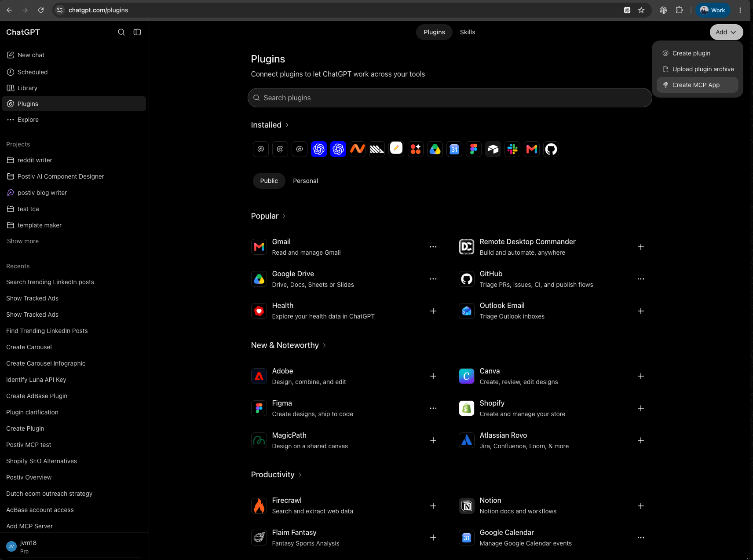Add the Notion plugin
The image size is (753, 560).
pos(641,506)
